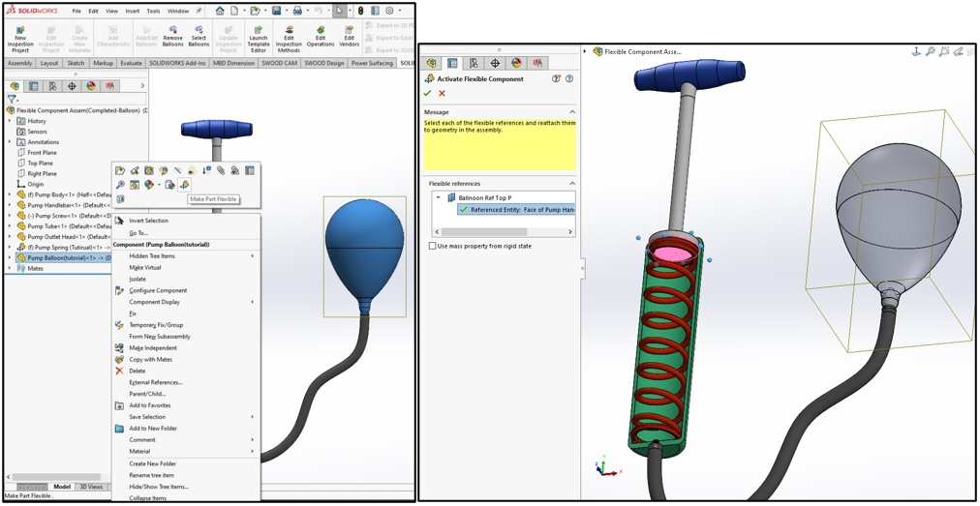Choose Add to New Folder
Viewport: 980px width, 506px height.
[152, 429]
